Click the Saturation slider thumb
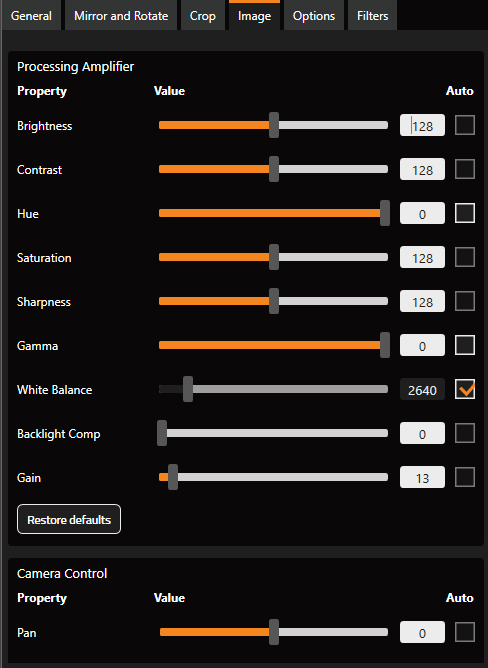This screenshot has height=668, width=488. click(x=274, y=257)
